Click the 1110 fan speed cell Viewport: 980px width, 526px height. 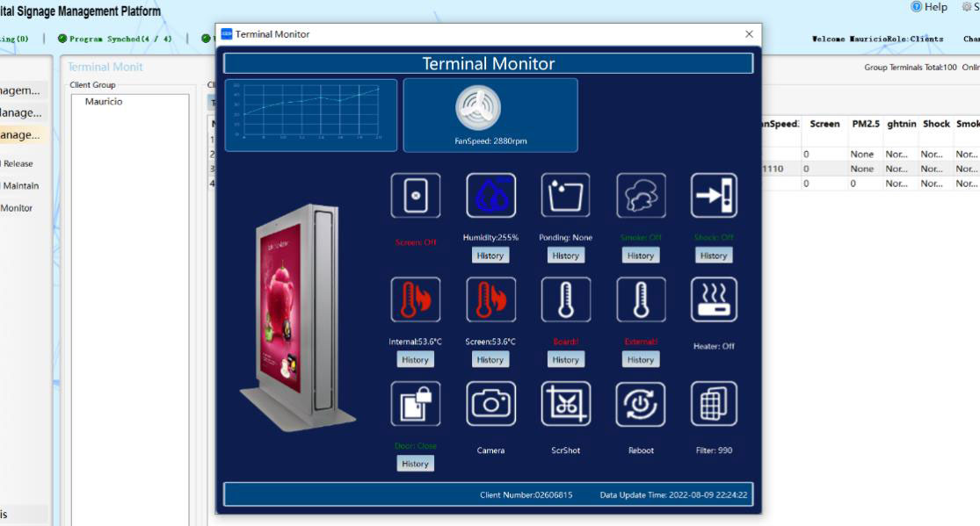[773, 169]
